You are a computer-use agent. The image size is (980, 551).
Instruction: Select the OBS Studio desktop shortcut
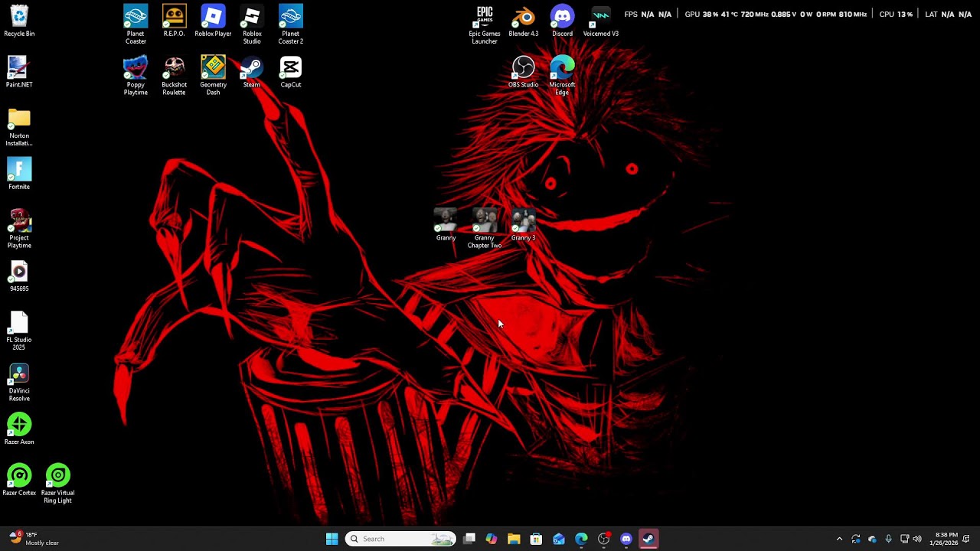coord(524,72)
